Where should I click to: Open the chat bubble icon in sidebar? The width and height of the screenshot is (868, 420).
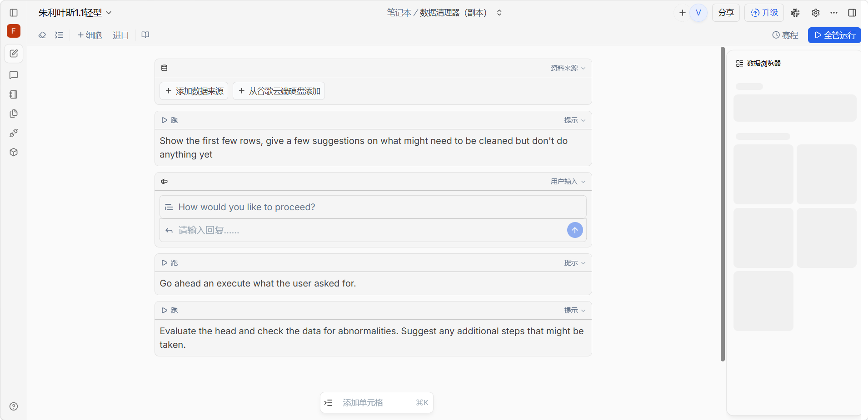coord(14,75)
